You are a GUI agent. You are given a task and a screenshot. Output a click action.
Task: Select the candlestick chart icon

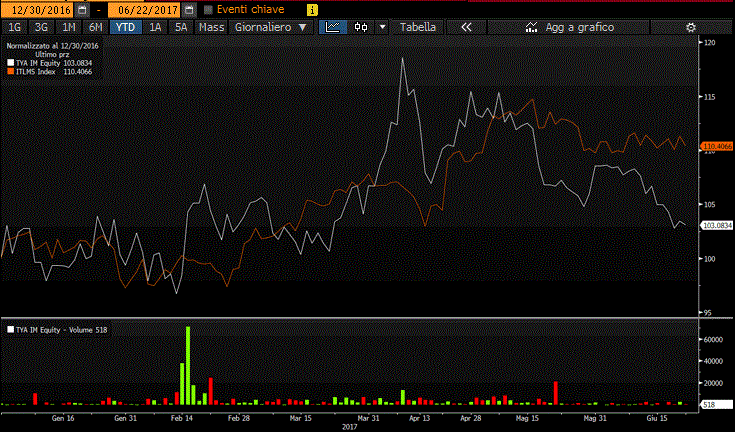tap(361, 27)
